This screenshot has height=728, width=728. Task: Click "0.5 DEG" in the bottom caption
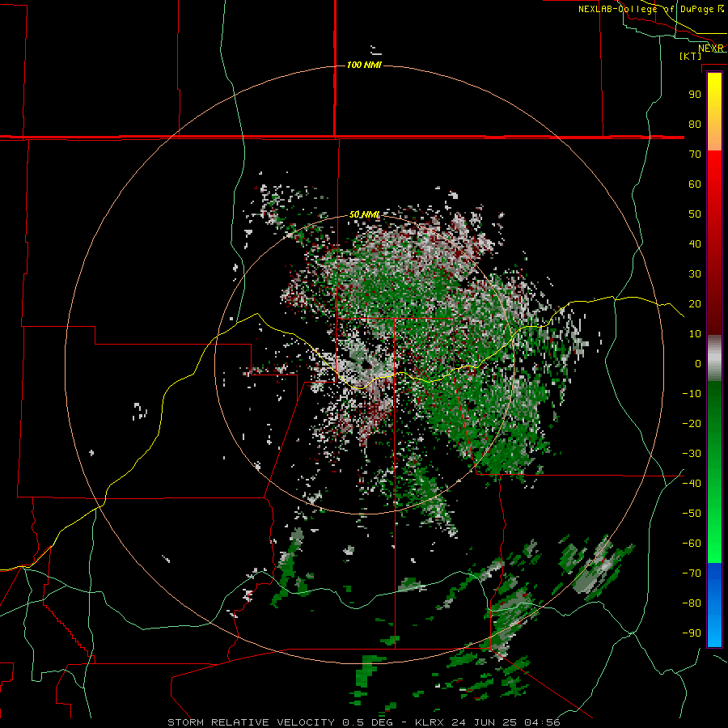368,722
